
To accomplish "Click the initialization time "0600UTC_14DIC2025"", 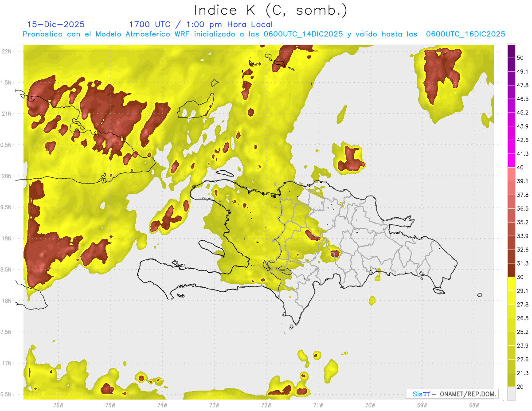I will pyautogui.click(x=303, y=34).
